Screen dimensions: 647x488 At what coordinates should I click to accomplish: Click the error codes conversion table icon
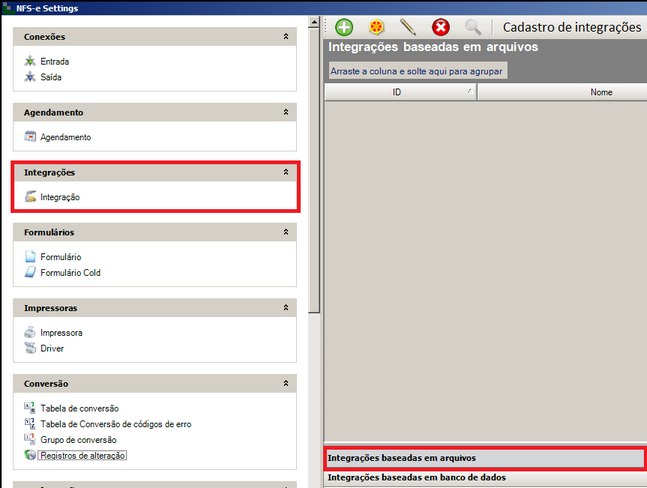30,424
